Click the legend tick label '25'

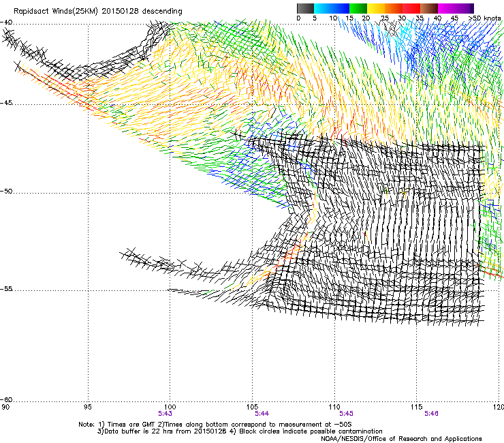tap(385, 18)
